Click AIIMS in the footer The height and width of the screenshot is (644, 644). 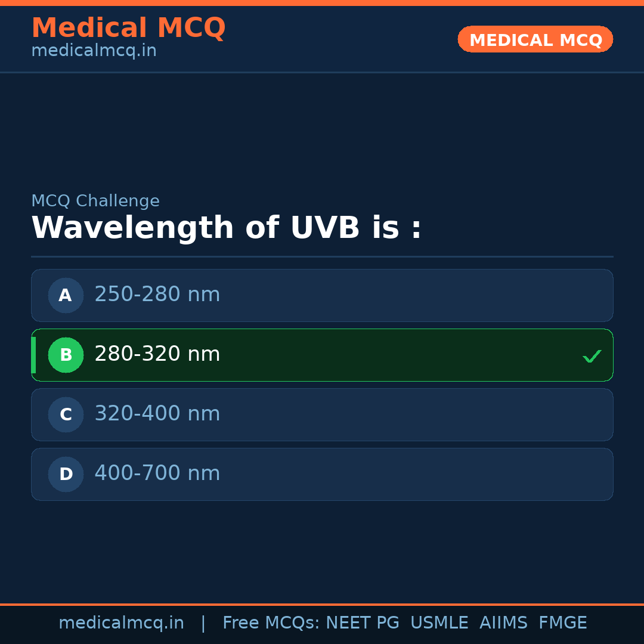[503, 623]
